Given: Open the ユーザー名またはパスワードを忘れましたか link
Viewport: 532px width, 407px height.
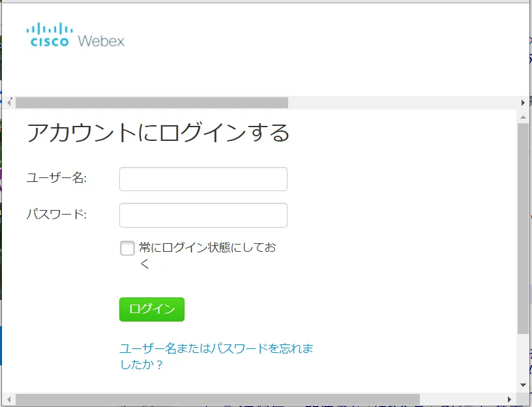Looking at the screenshot, I should click(215, 348).
